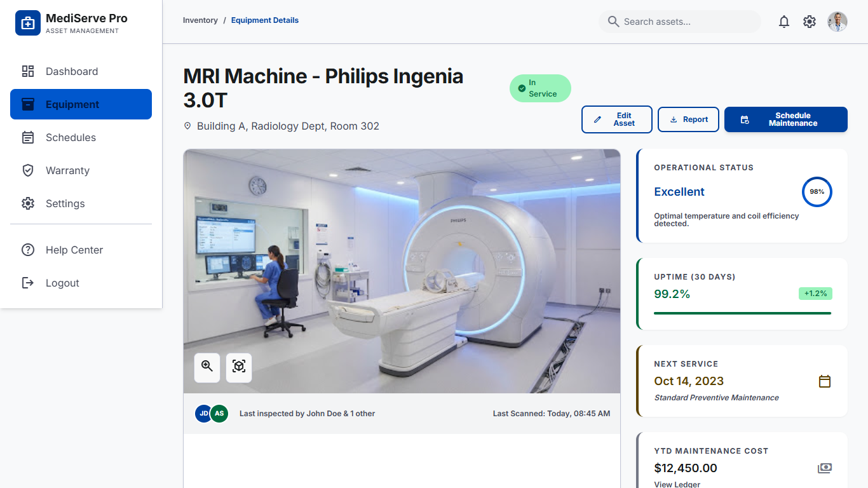
Task: Navigate to Inventory in the breadcrumb
Action: pos(200,20)
